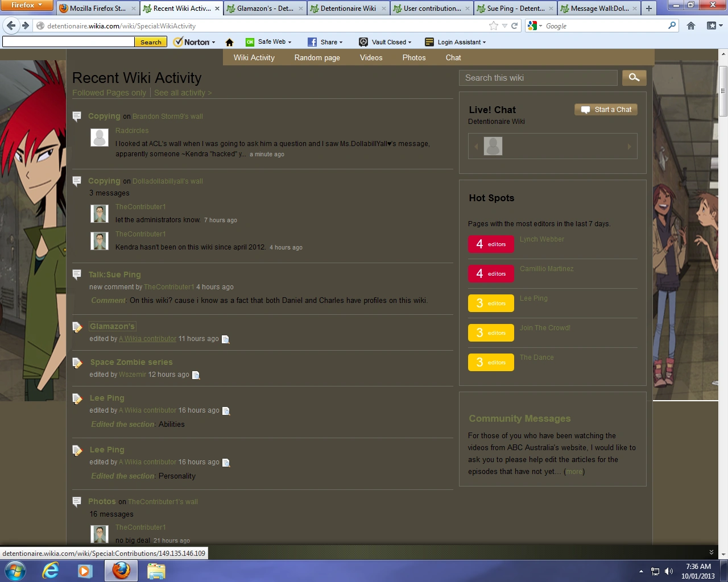Bookmark page with star icon
This screenshot has height=582, width=728.
point(493,26)
